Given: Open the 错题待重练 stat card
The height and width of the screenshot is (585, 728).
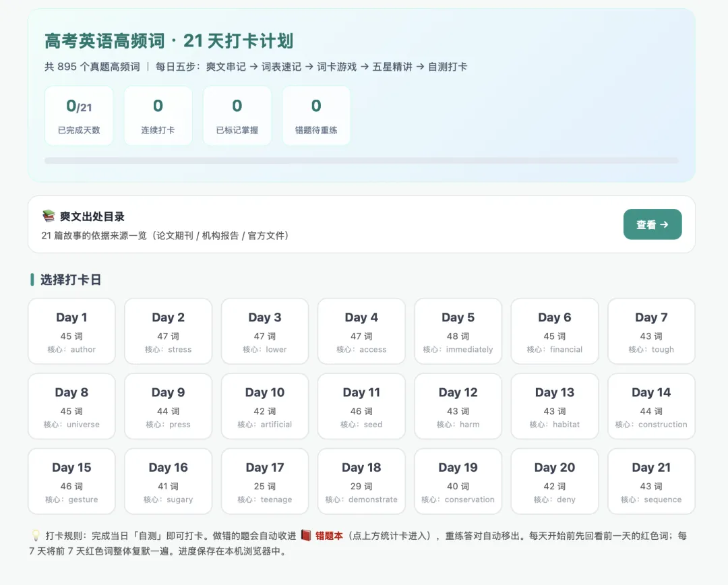Looking at the screenshot, I should 316,116.
